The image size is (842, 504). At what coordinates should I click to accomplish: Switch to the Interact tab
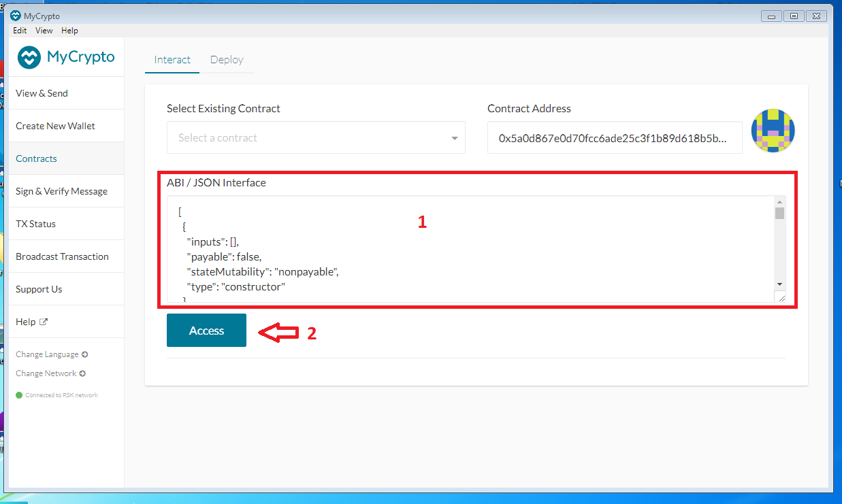(172, 60)
